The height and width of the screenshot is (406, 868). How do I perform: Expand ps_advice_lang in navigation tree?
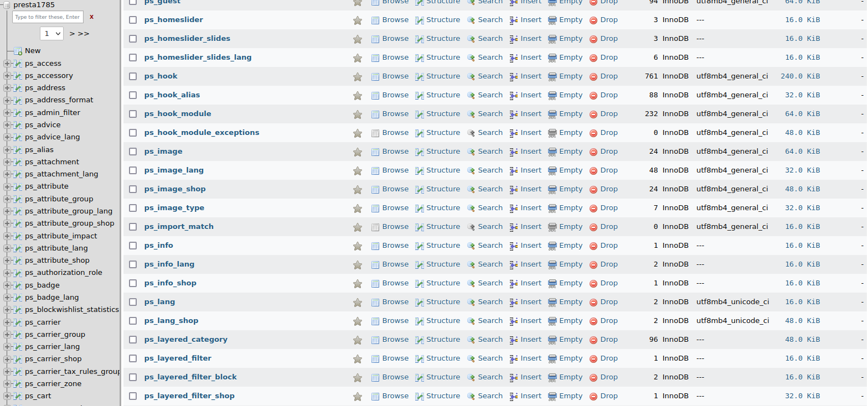pos(7,137)
